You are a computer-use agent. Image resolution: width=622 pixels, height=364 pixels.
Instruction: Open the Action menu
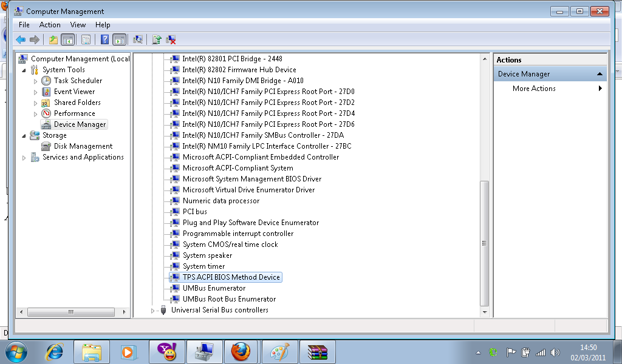coord(50,25)
